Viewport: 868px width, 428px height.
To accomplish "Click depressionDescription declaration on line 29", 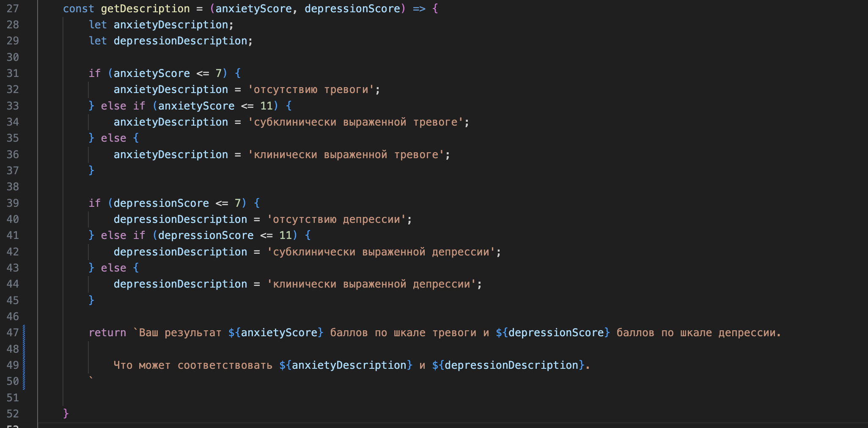I will click(180, 41).
